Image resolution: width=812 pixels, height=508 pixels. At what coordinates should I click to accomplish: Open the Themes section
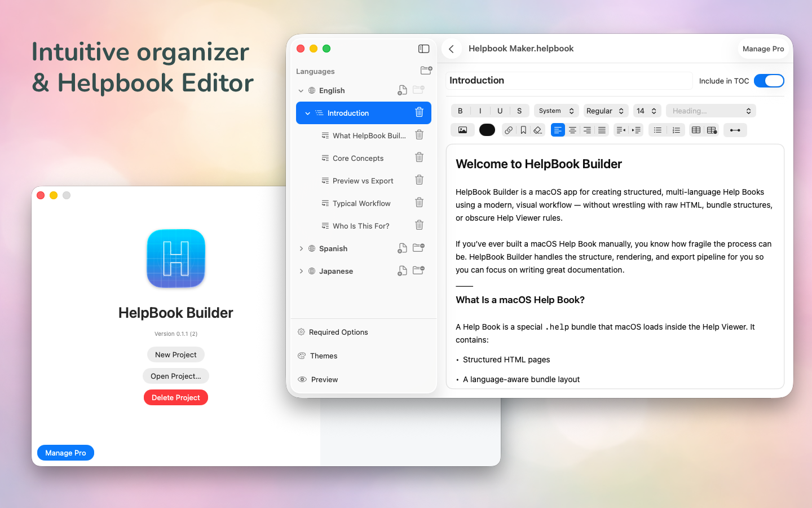click(324, 356)
